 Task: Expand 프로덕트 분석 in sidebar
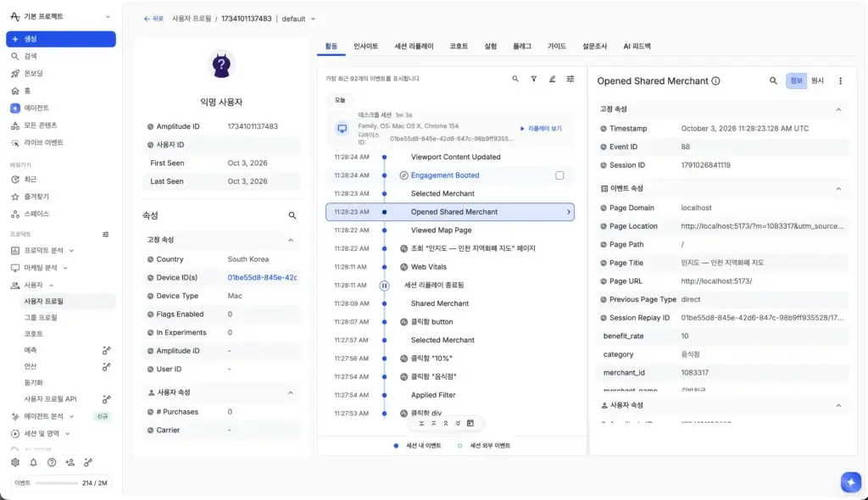pyautogui.click(x=71, y=251)
